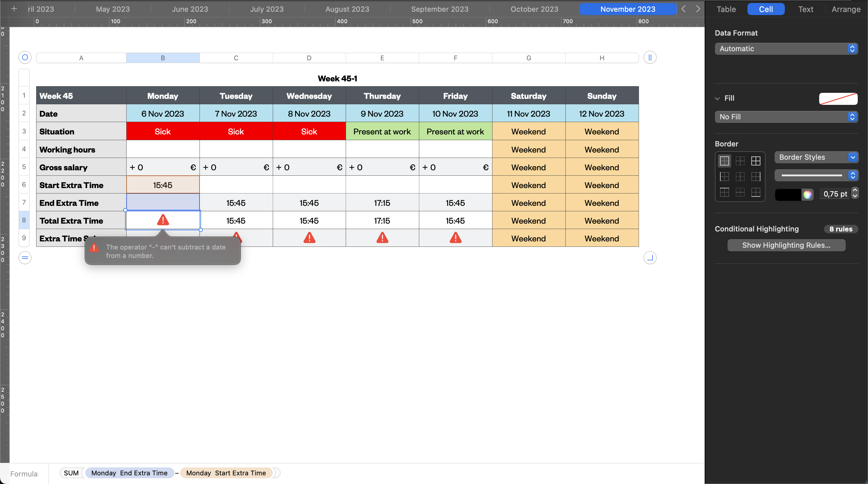Choose the left border icon
The height and width of the screenshot is (484, 868).
(724, 177)
